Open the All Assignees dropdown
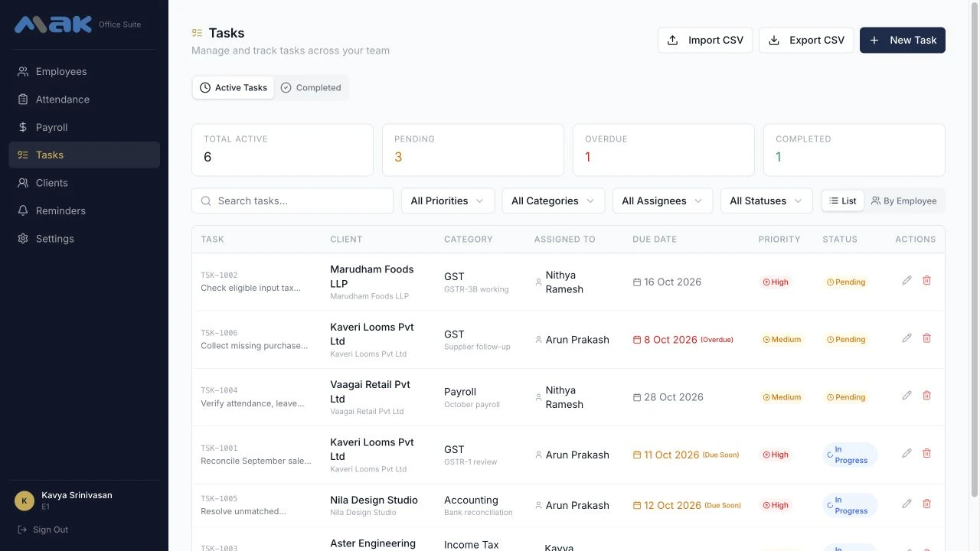The height and width of the screenshot is (551, 980). coord(662,201)
